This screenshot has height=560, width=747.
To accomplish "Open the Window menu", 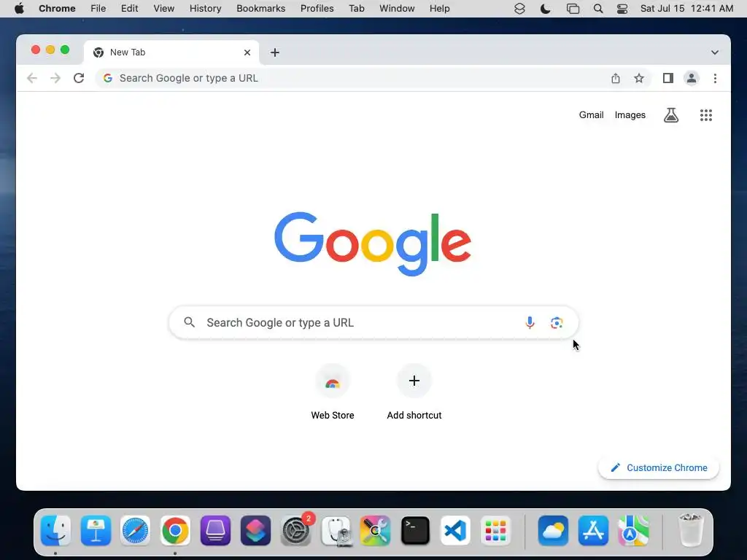I will [397, 9].
